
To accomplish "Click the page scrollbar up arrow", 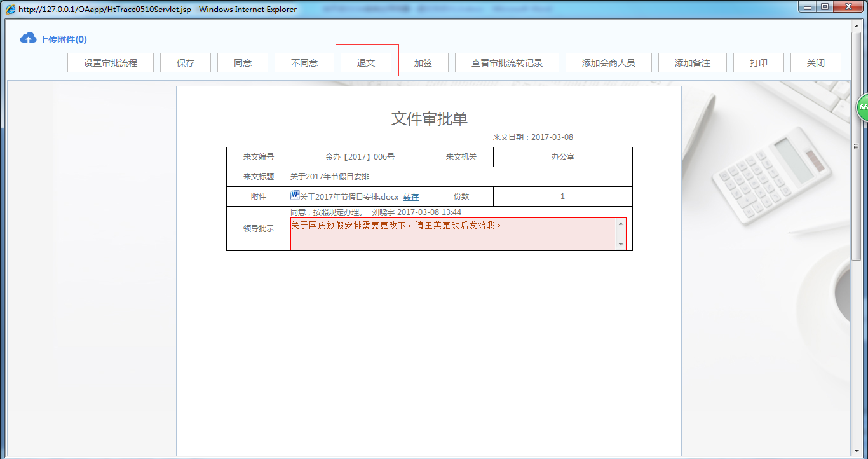I will click(x=856, y=25).
